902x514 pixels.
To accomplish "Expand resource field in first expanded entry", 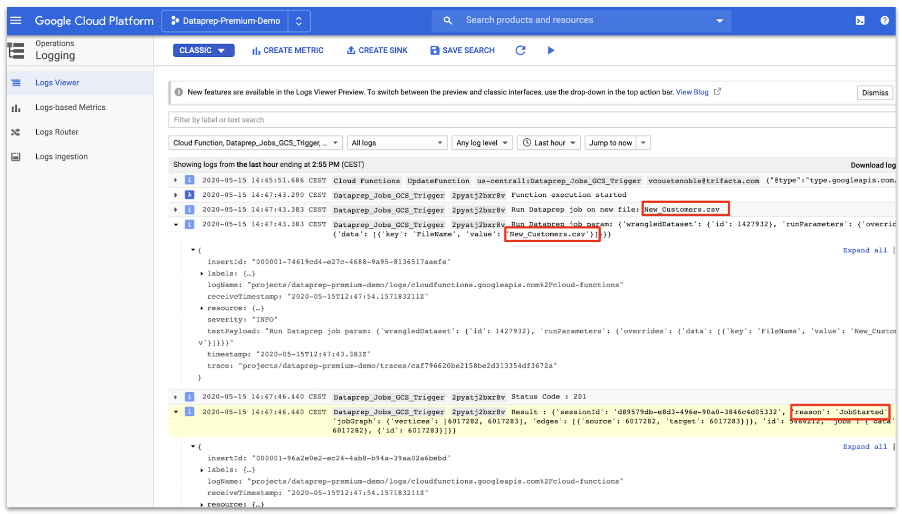I will point(202,308).
